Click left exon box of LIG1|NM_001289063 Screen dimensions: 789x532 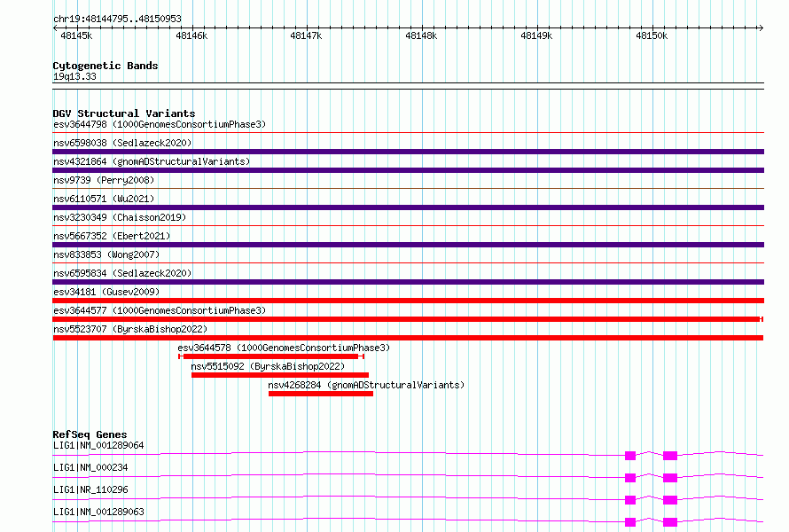[x=630, y=522]
